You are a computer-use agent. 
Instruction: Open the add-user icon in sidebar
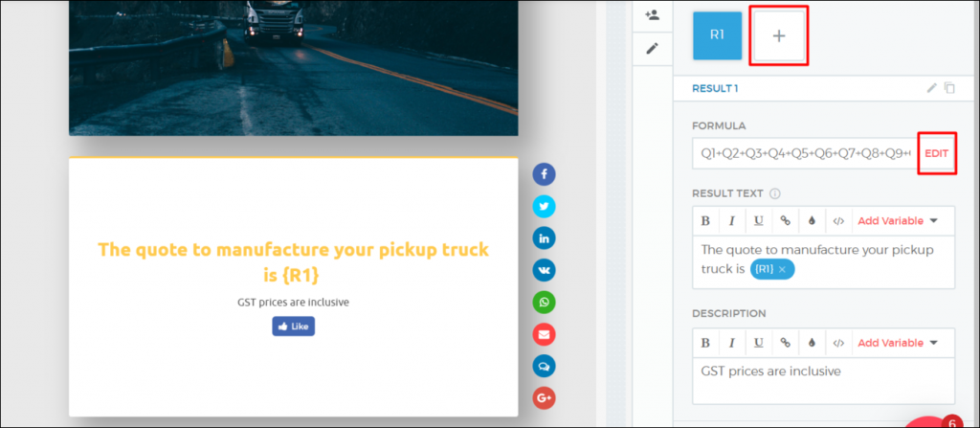coord(653,15)
